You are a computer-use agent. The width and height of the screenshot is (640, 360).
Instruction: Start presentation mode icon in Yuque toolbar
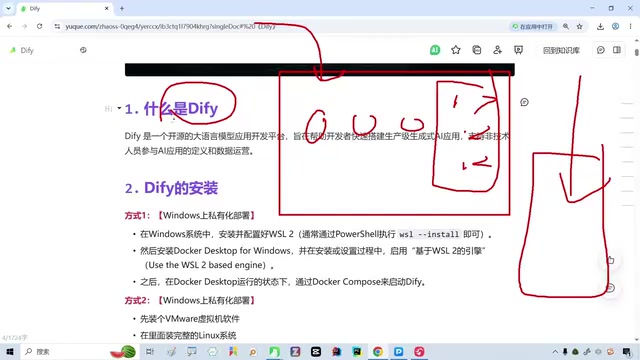518,50
